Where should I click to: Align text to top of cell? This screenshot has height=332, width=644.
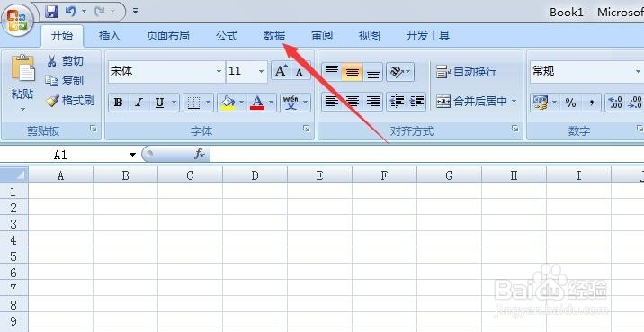pyautogui.click(x=332, y=72)
